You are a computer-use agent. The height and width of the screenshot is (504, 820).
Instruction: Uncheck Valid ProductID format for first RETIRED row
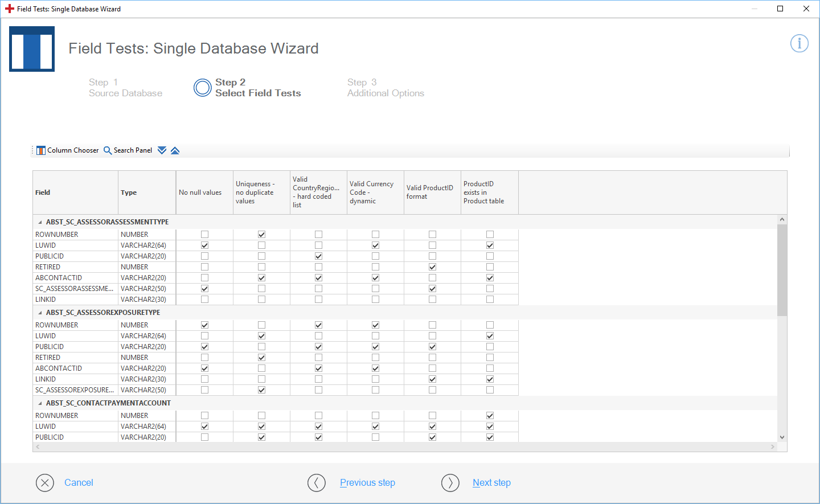click(x=432, y=267)
